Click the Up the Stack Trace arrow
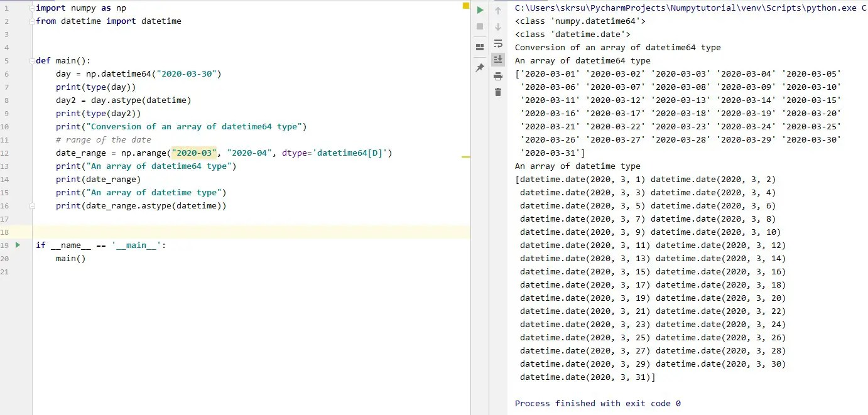 coord(498,10)
